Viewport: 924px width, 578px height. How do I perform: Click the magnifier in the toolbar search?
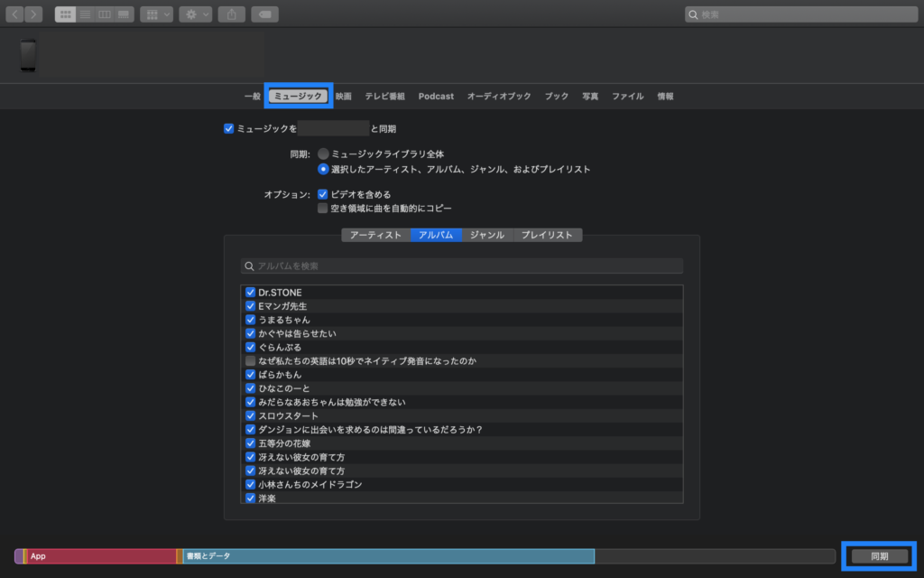point(694,14)
